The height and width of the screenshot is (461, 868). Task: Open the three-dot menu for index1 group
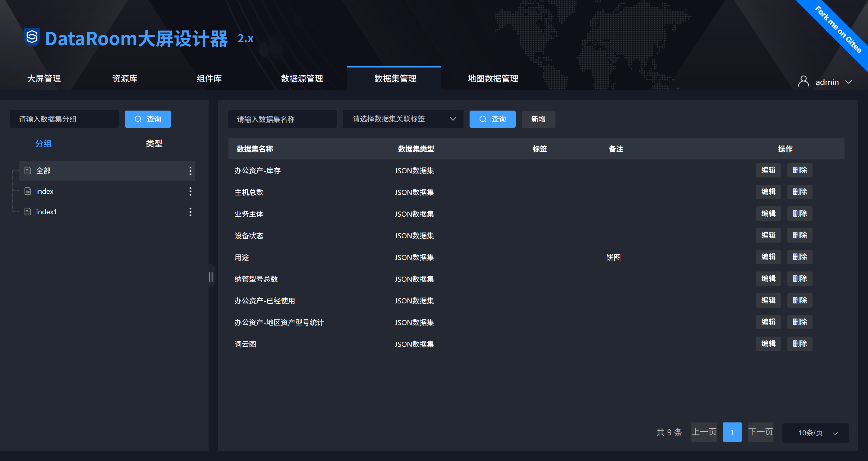click(190, 212)
